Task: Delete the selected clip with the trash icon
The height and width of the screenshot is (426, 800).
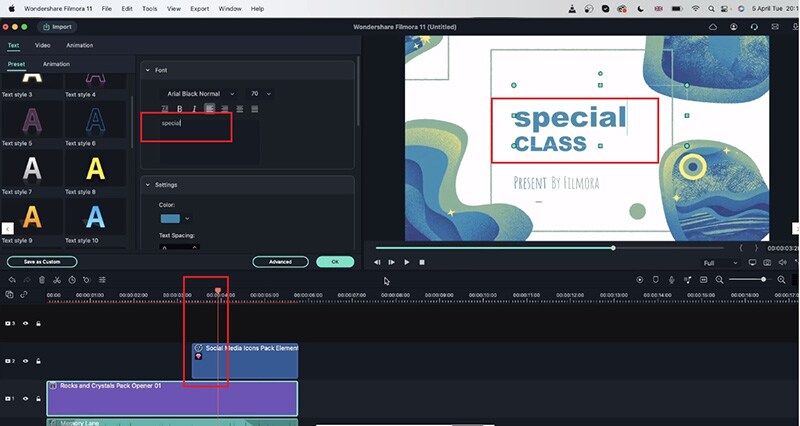Action: click(42, 280)
